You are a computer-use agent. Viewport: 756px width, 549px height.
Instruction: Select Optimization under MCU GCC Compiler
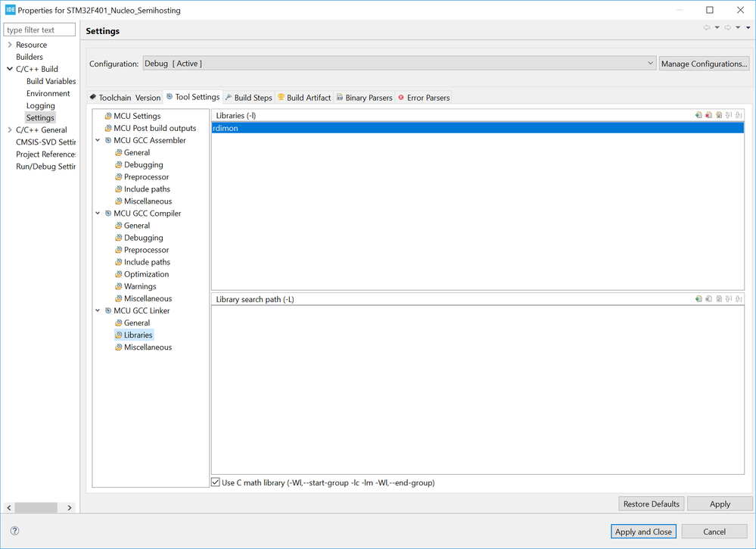[146, 274]
